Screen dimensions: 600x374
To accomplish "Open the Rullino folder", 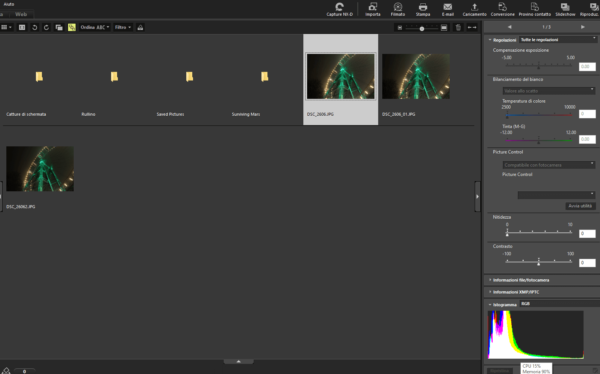I will click(114, 77).
